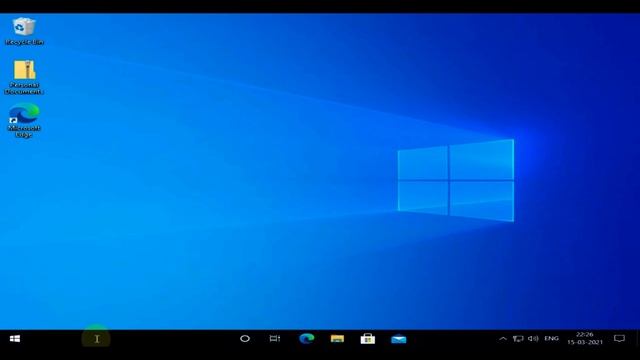Open the Recycle Bin desktop icon

[24, 31]
